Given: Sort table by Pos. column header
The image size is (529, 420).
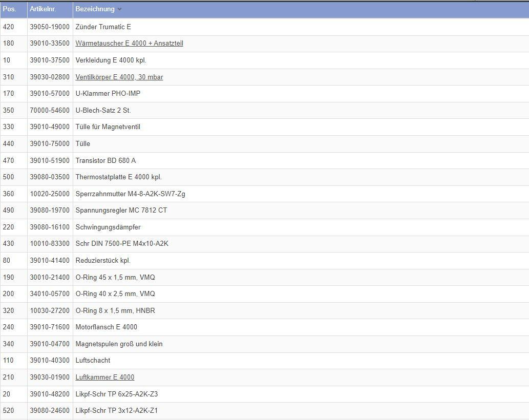Looking at the screenshot, I should point(10,9).
